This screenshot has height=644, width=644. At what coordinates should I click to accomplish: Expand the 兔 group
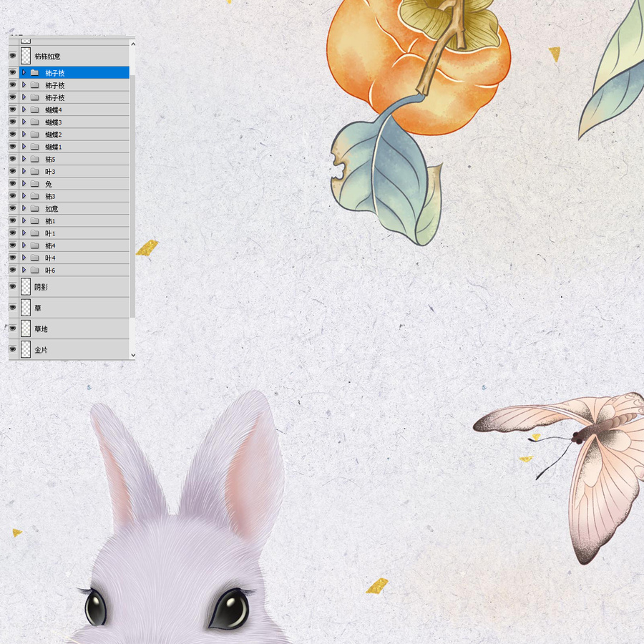24,183
